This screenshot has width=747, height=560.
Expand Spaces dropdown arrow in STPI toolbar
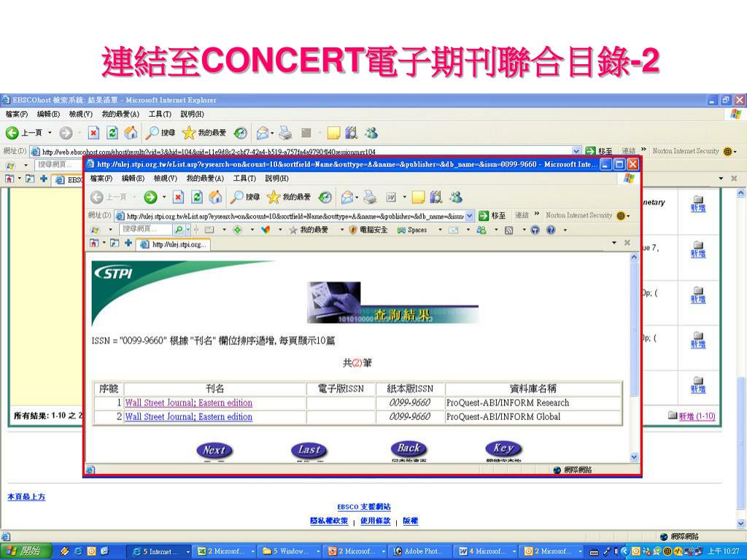[440, 230]
